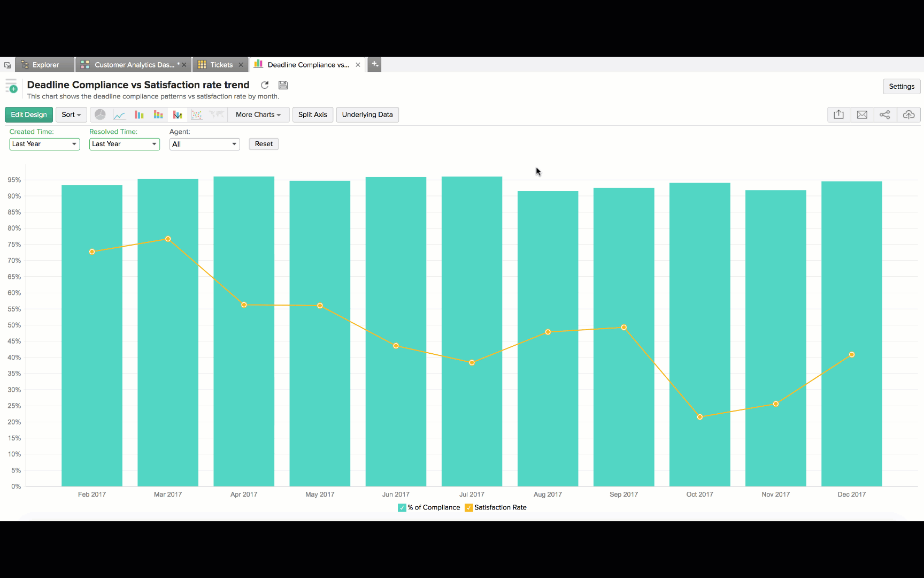Image resolution: width=924 pixels, height=578 pixels.
Task: Switch to the pie chart type
Action: (x=100, y=115)
